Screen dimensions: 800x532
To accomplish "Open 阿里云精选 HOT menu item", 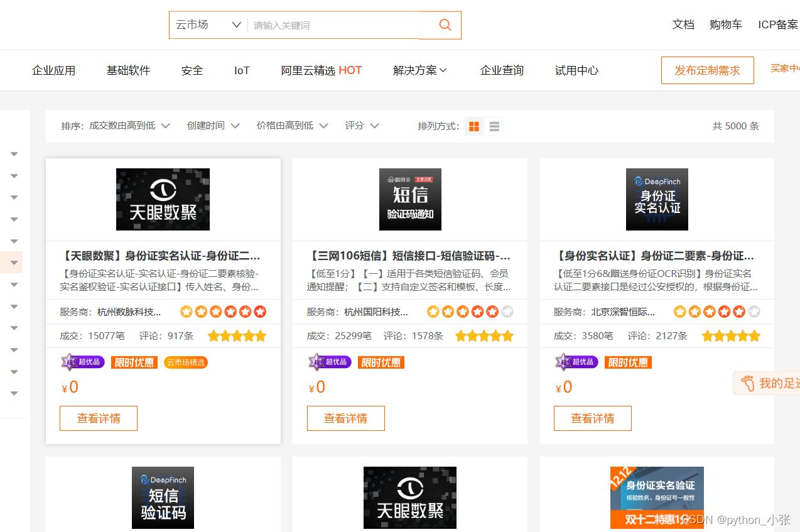I will [x=322, y=70].
